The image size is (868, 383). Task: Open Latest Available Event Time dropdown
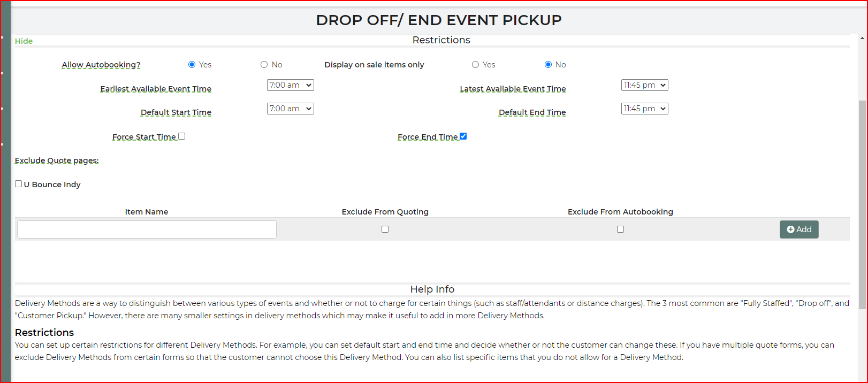(644, 85)
